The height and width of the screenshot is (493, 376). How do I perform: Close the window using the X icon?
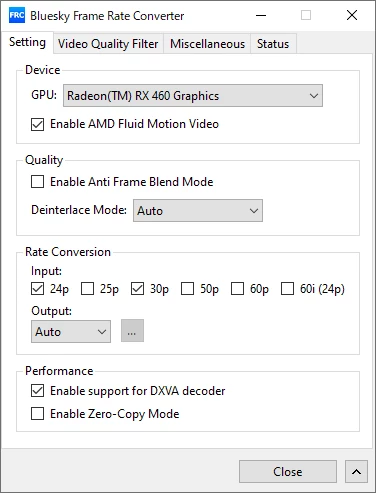click(x=352, y=15)
